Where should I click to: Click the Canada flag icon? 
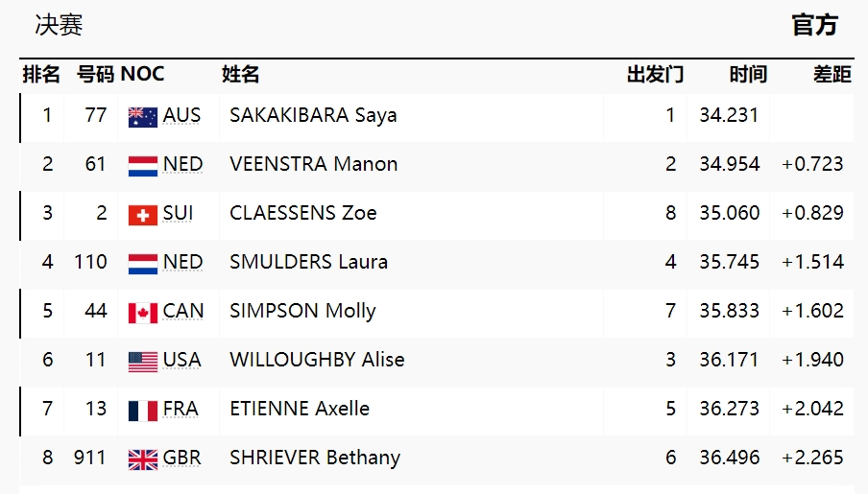142,313
